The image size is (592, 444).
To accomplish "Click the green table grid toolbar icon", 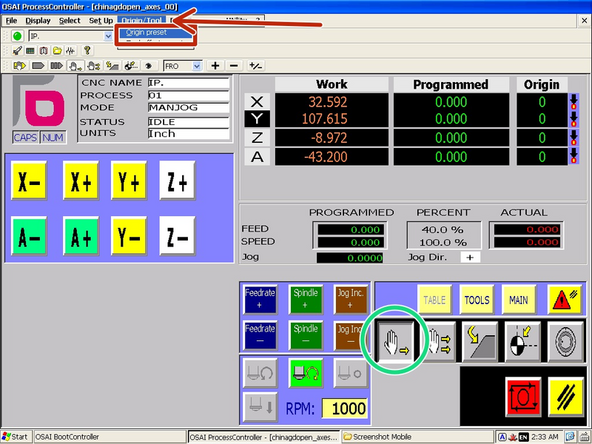I will (x=30, y=51).
